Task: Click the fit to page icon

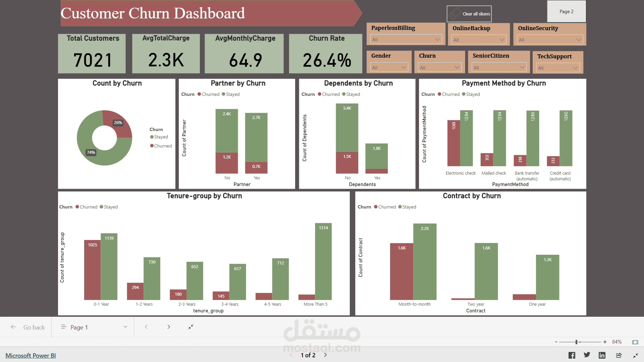Action: (635, 342)
